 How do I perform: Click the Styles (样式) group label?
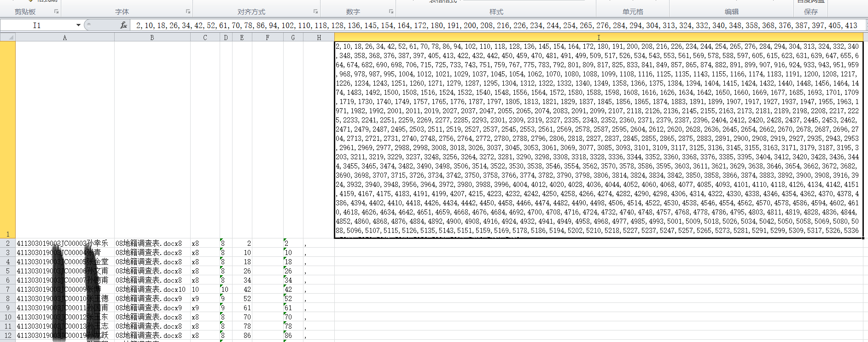point(496,12)
